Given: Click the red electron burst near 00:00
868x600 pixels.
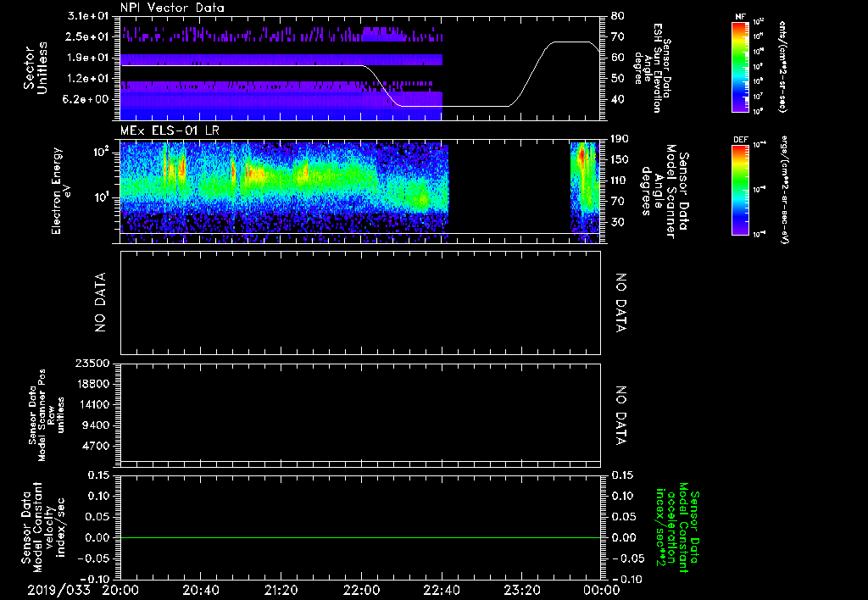Looking at the screenshot, I should pyautogui.click(x=581, y=156).
